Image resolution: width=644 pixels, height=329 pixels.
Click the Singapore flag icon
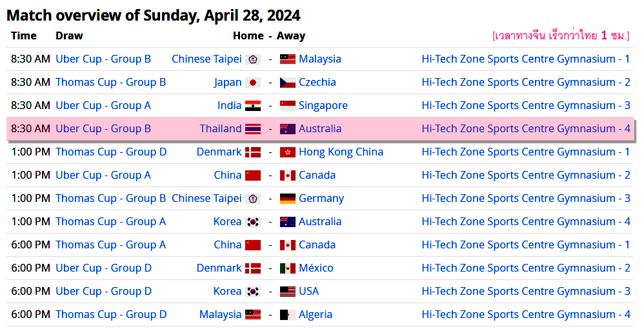click(288, 106)
